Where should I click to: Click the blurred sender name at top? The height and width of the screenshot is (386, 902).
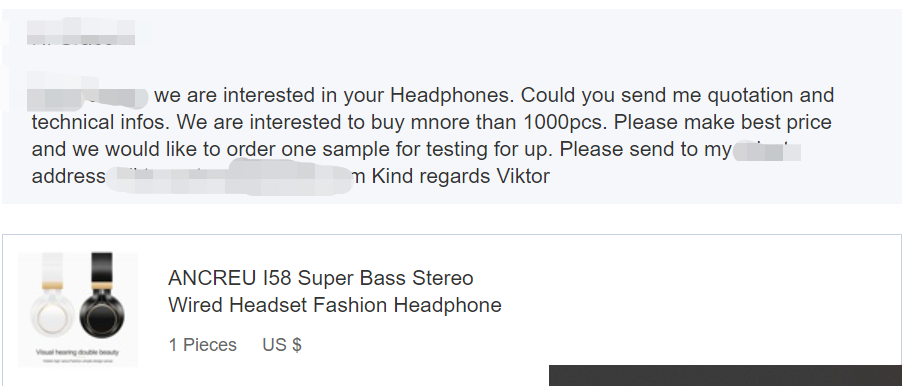[81, 33]
